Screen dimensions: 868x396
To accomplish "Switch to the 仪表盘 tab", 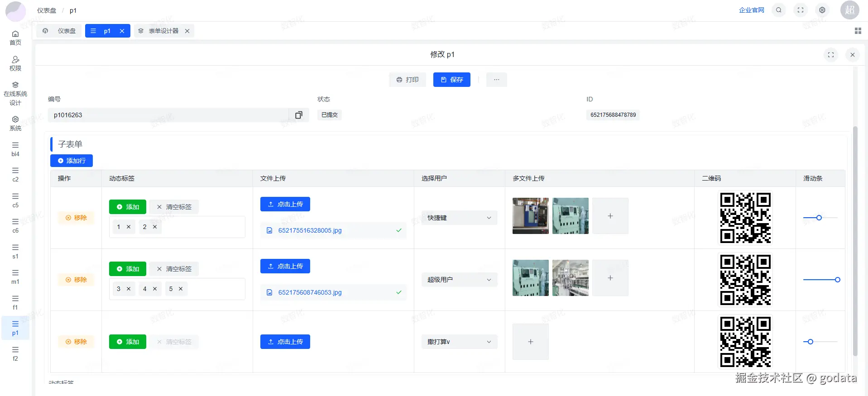I will click(59, 31).
